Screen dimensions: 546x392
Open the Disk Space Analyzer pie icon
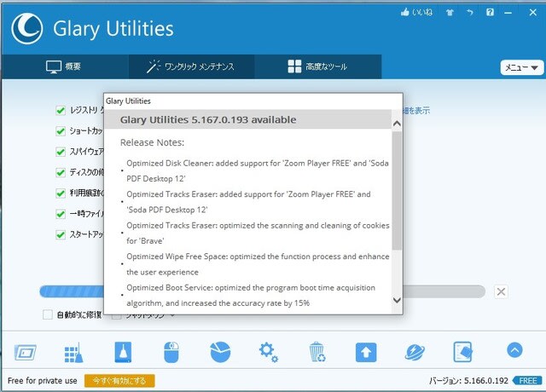(x=220, y=352)
